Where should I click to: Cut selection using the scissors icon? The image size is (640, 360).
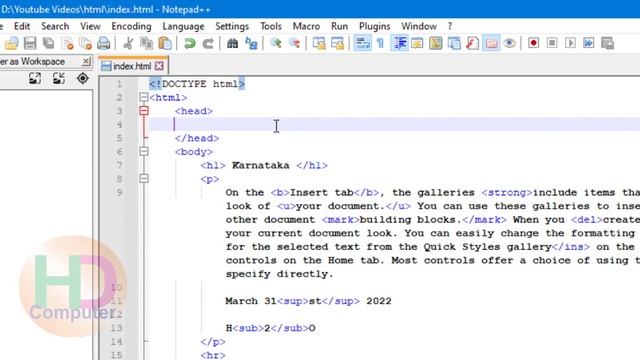tap(128, 43)
